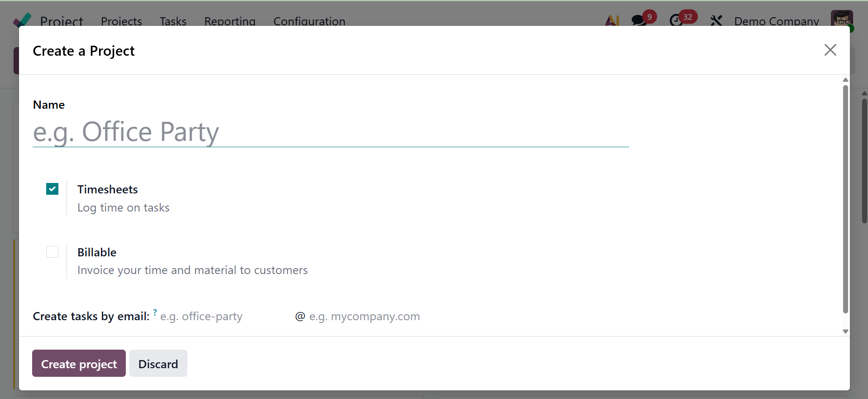This screenshot has width=868, height=399.
Task: Click the wrench and screwdriver tools icon
Action: [716, 20]
